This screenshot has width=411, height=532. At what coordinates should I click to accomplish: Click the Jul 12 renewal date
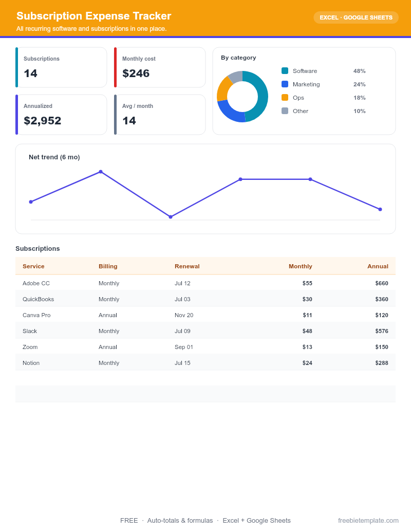(x=182, y=283)
